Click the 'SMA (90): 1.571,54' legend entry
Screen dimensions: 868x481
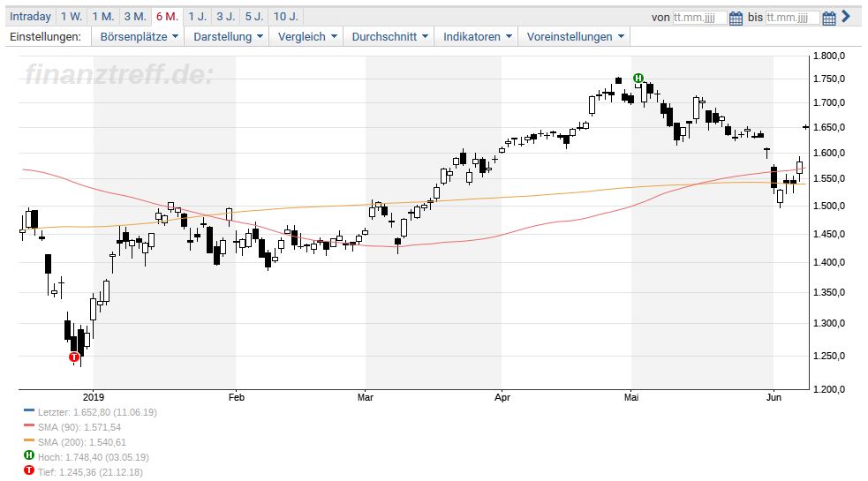click(79, 427)
